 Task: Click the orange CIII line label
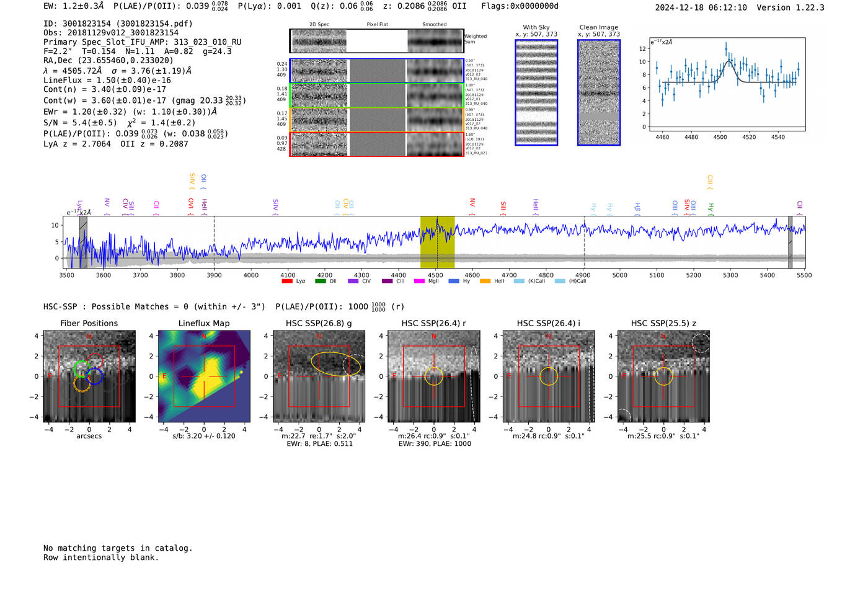click(x=710, y=181)
